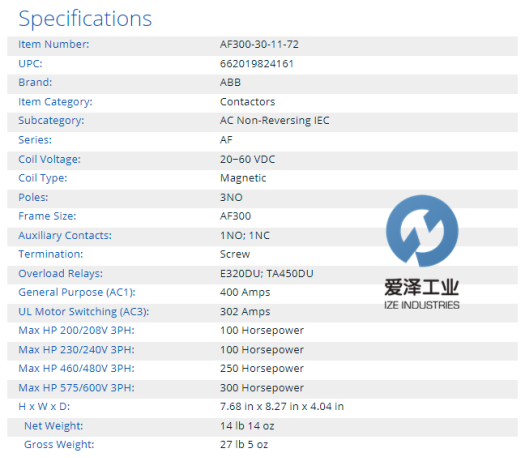
Task: Select the UPC value 662019824161
Action: [x=257, y=63]
